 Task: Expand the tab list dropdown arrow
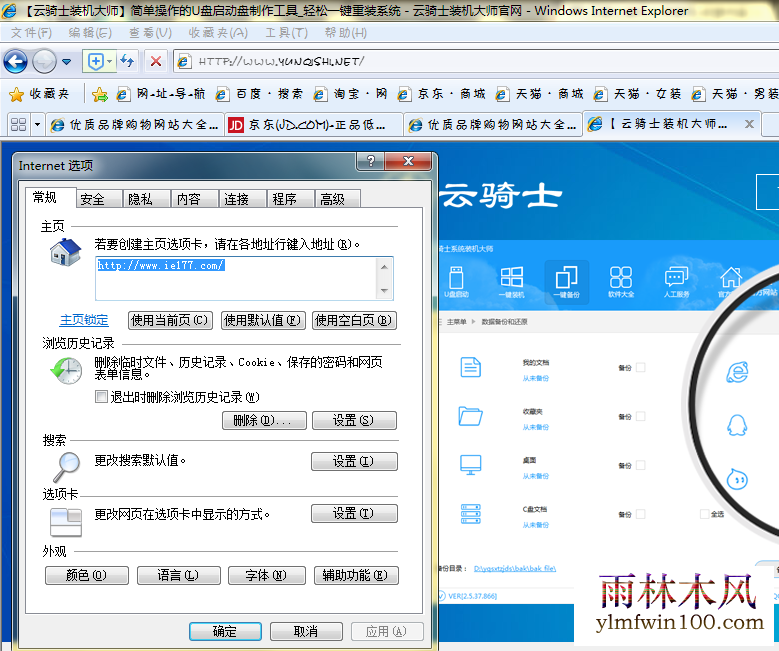tap(37, 124)
